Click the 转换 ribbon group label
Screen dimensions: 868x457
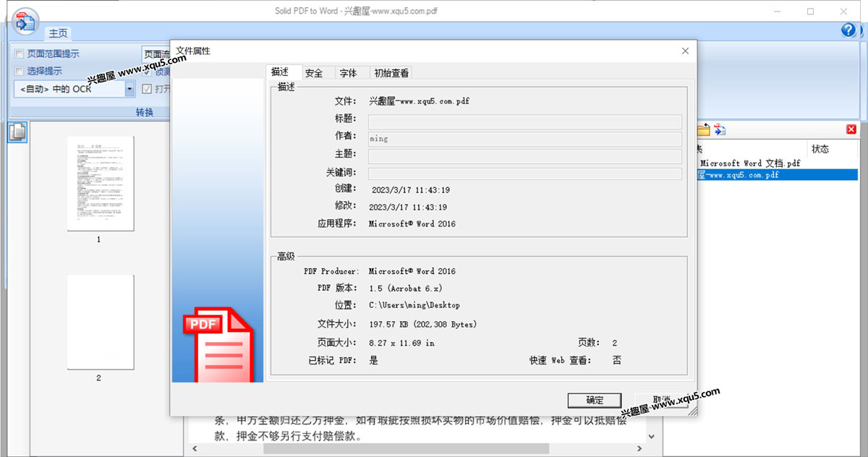[x=145, y=112]
